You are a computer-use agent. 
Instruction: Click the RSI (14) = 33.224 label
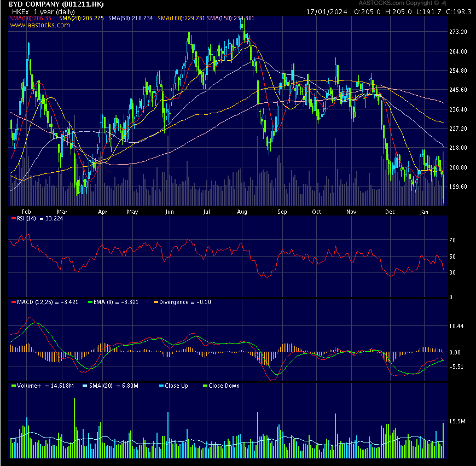[x=40, y=218]
